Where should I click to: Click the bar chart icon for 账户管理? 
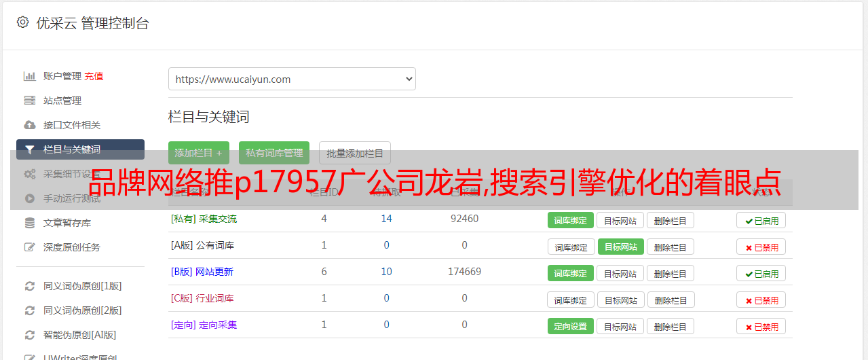pyautogui.click(x=29, y=76)
